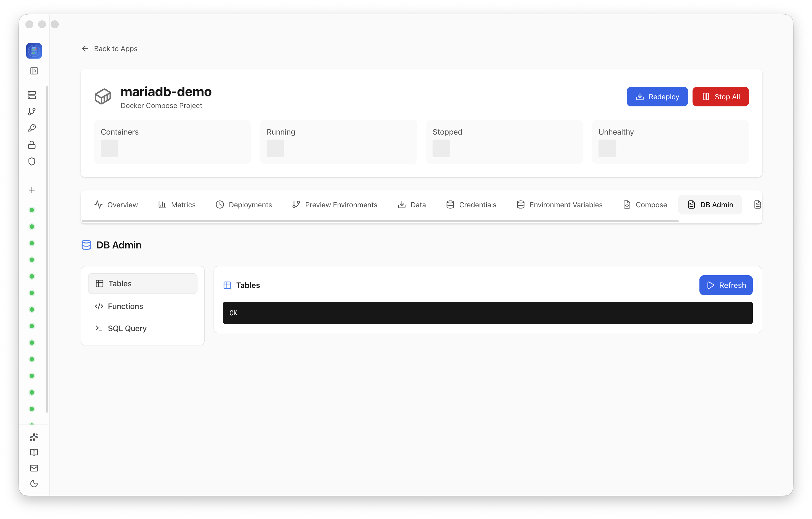Viewport: 812px width, 519px height.
Task: Click the package box icon beside mariadb-demo
Action: click(x=103, y=96)
